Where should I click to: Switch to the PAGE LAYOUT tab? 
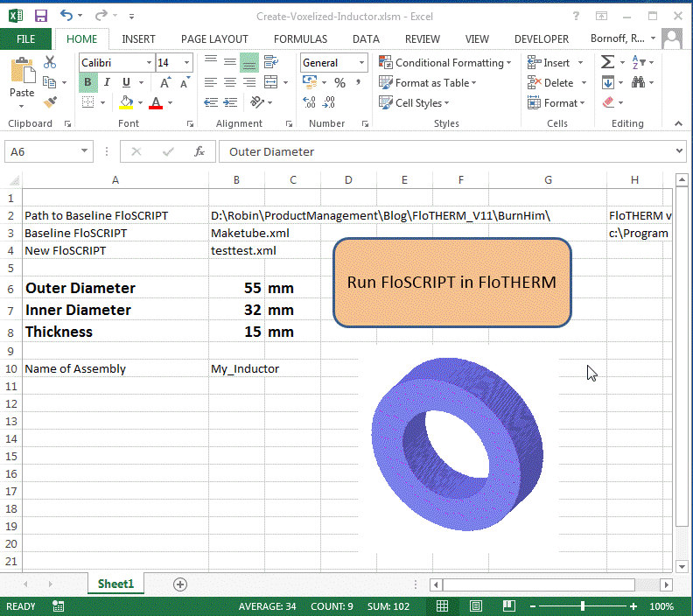[x=214, y=38]
